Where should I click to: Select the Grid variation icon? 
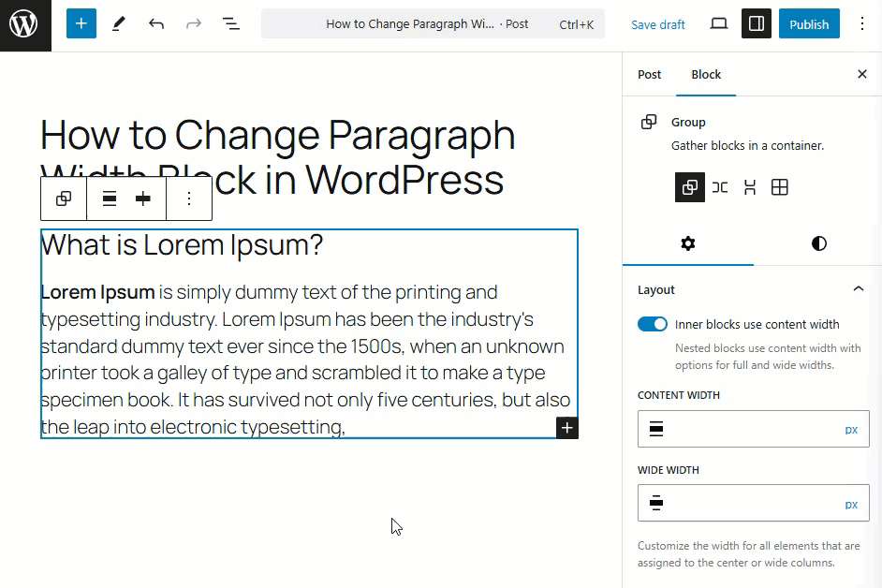point(780,187)
